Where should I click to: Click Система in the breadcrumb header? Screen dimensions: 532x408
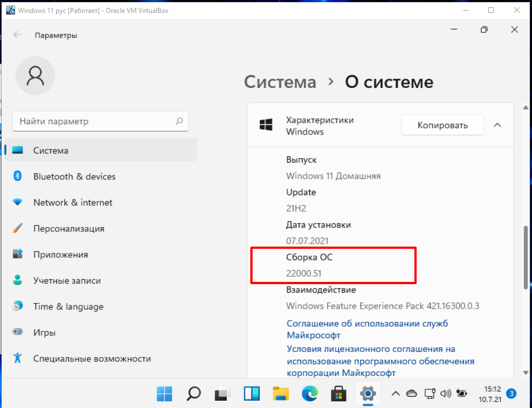point(280,82)
